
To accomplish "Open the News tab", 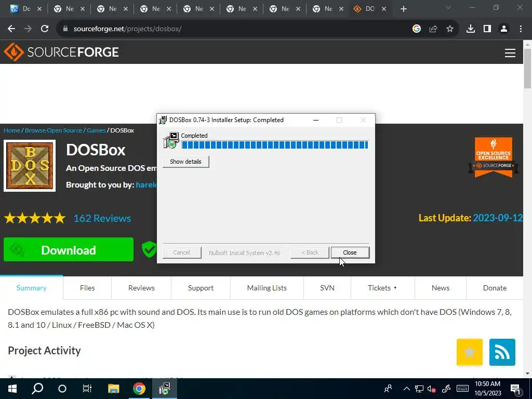I will 441,288.
